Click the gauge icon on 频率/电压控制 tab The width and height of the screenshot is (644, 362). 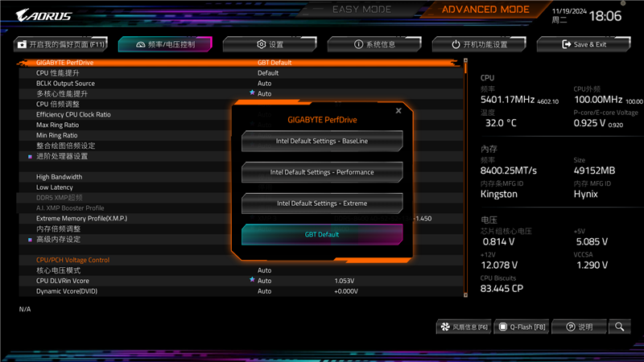(x=140, y=44)
